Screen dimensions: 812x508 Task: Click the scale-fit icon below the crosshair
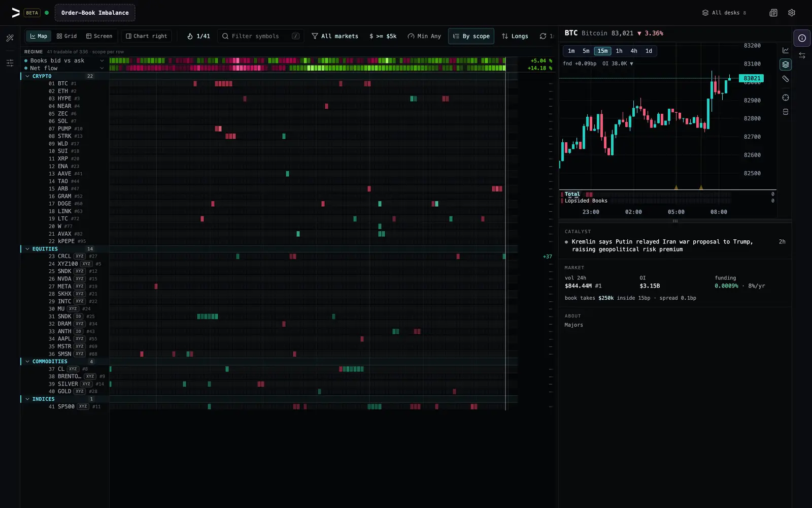point(786,112)
